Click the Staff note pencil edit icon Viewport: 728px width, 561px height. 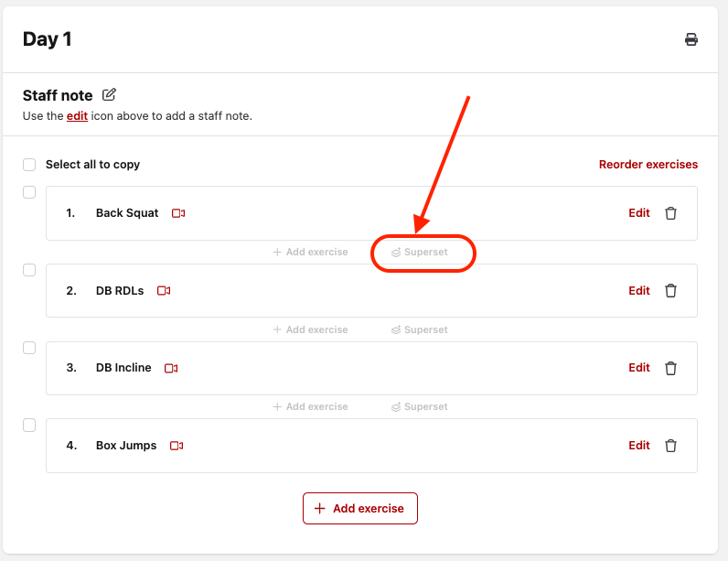[x=110, y=95]
